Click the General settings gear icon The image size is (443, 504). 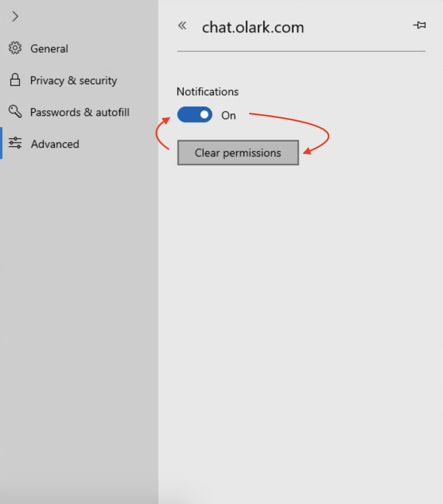[15, 48]
